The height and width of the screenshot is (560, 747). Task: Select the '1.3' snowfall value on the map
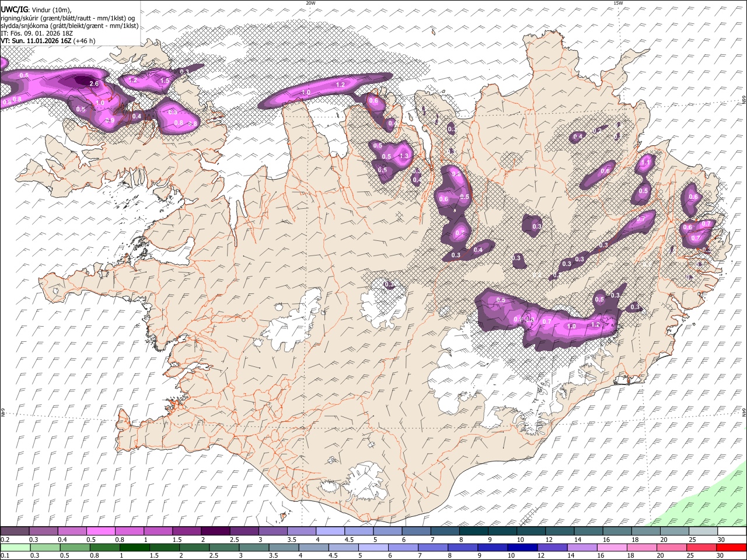(x=404, y=156)
